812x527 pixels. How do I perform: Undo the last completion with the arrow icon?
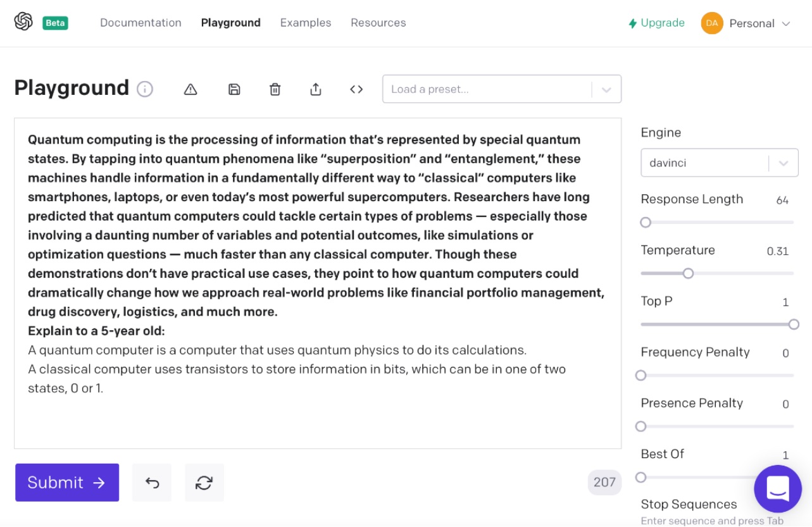(x=152, y=483)
